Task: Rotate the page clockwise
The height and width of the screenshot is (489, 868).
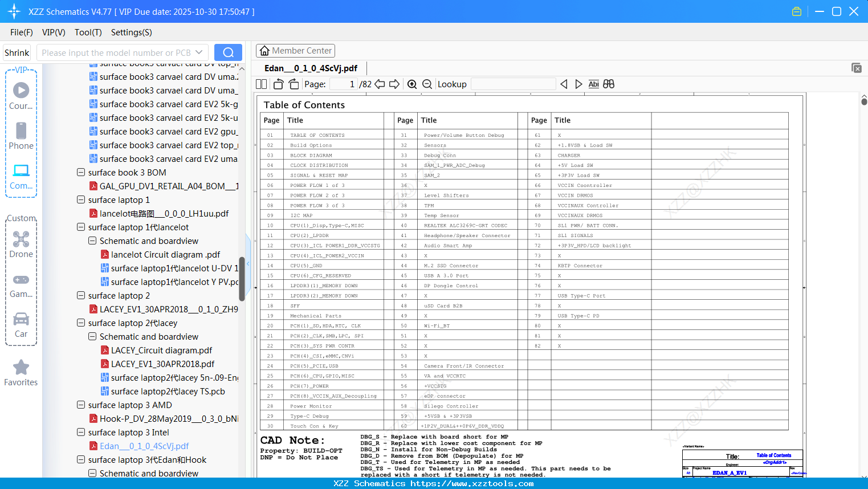Action: tap(294, 84)
